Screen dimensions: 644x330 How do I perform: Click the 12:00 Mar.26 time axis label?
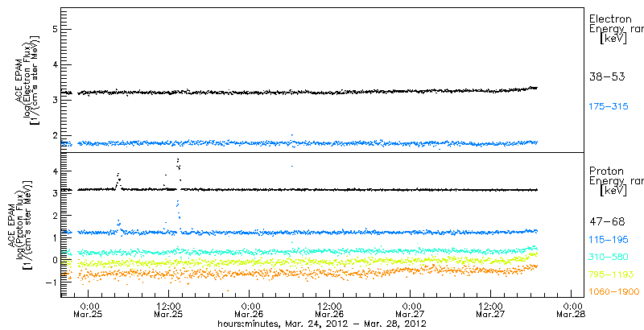click(x=329, y=310)
